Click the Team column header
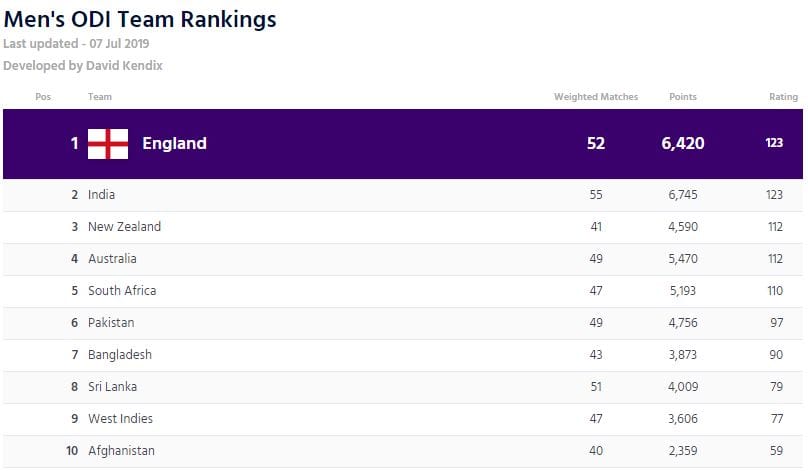The height and width of the screenshot is (471, 808). (x=100, y=97)
